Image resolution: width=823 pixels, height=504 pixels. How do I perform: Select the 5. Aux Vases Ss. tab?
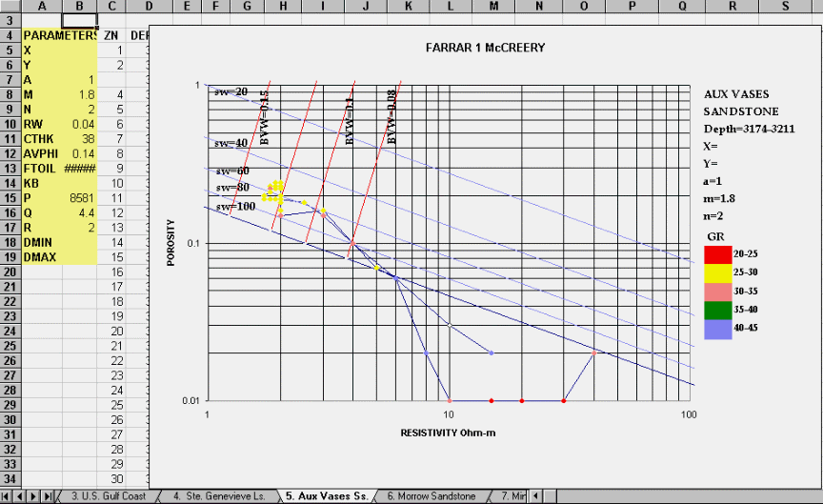pyautogui.click(x=327, y=496)
